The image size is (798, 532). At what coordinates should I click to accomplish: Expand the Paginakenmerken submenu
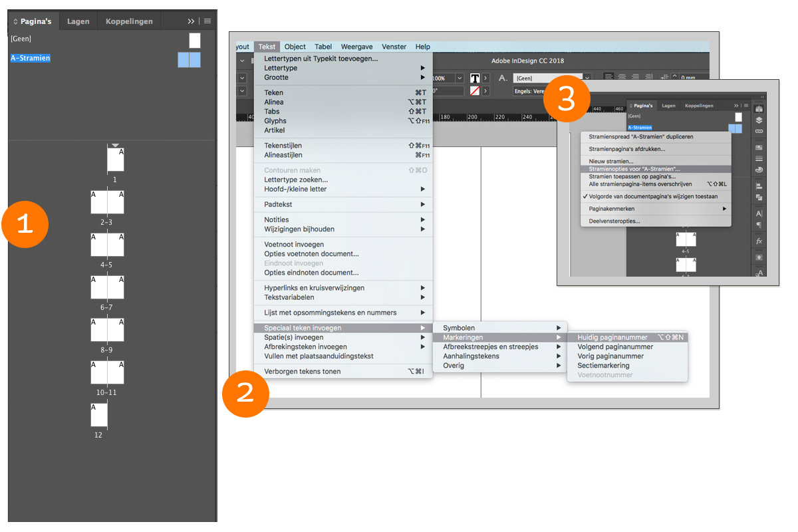pos(656,209)
